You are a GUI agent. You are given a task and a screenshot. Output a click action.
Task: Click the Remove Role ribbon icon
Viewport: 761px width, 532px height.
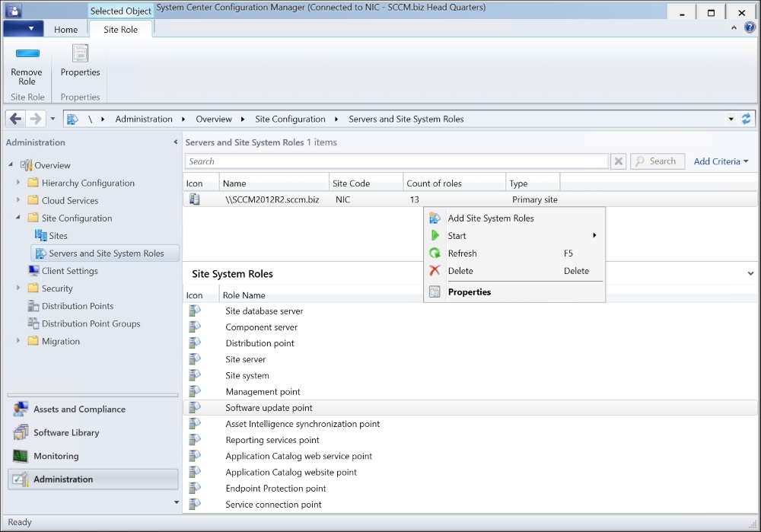click(27, 55)
